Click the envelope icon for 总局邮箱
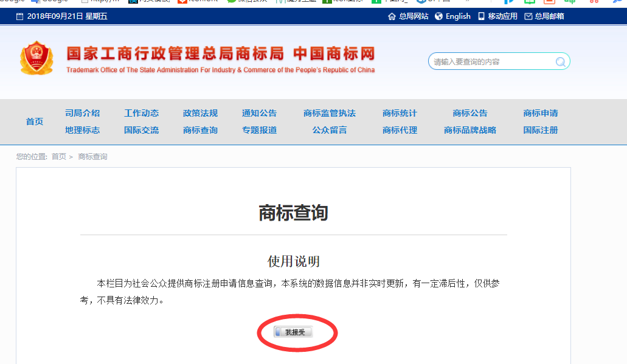Image resolution: width=627 pixels, height=364 pixels. (528, 16)
